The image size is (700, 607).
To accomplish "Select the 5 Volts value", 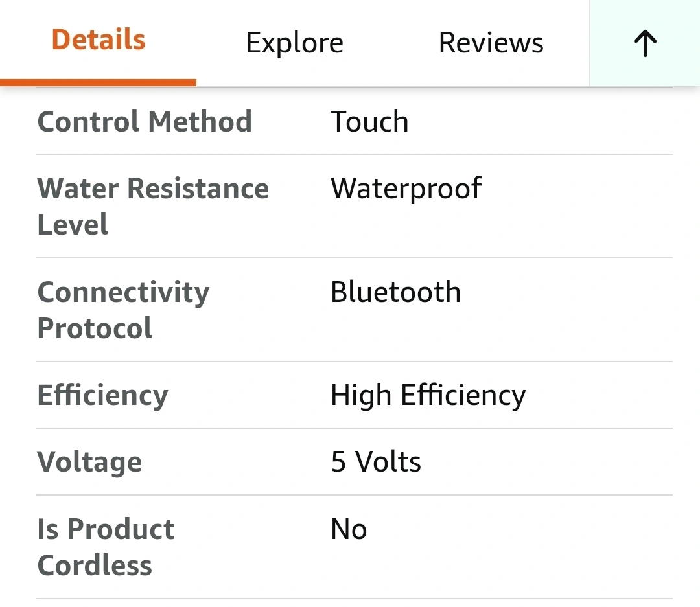I will (376, 462).
